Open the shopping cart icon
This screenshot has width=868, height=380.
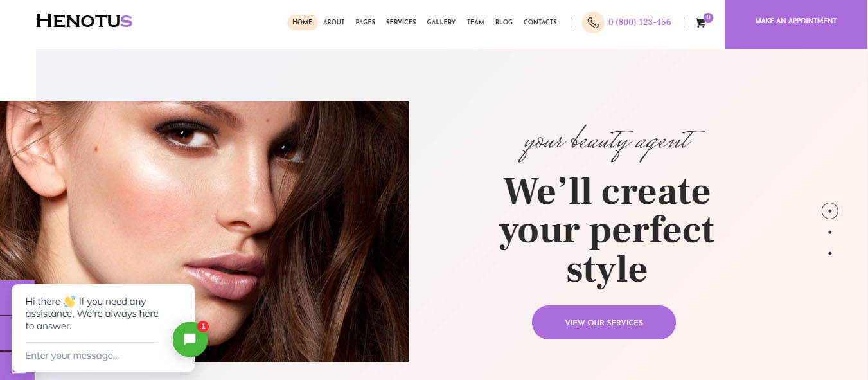700,23
